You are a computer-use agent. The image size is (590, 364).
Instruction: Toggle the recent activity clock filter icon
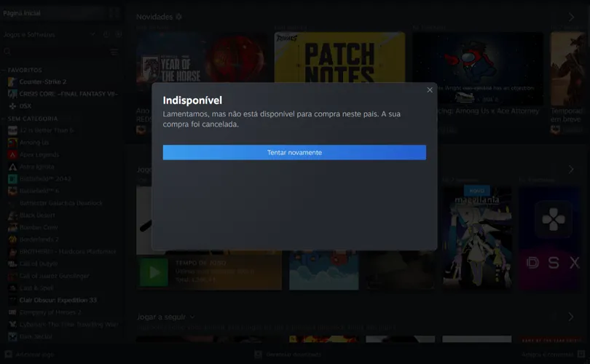click(x=106, y=35)
